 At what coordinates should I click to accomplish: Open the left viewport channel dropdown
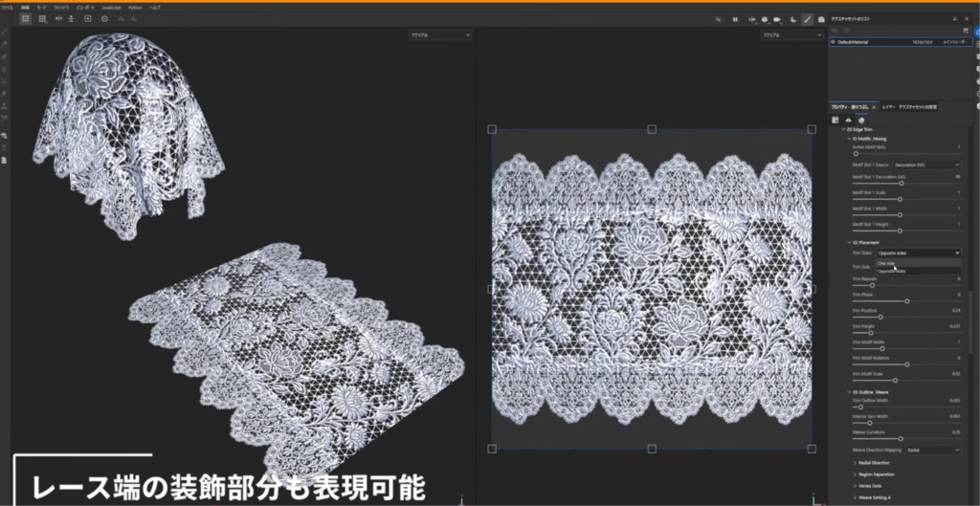(440, 35)
